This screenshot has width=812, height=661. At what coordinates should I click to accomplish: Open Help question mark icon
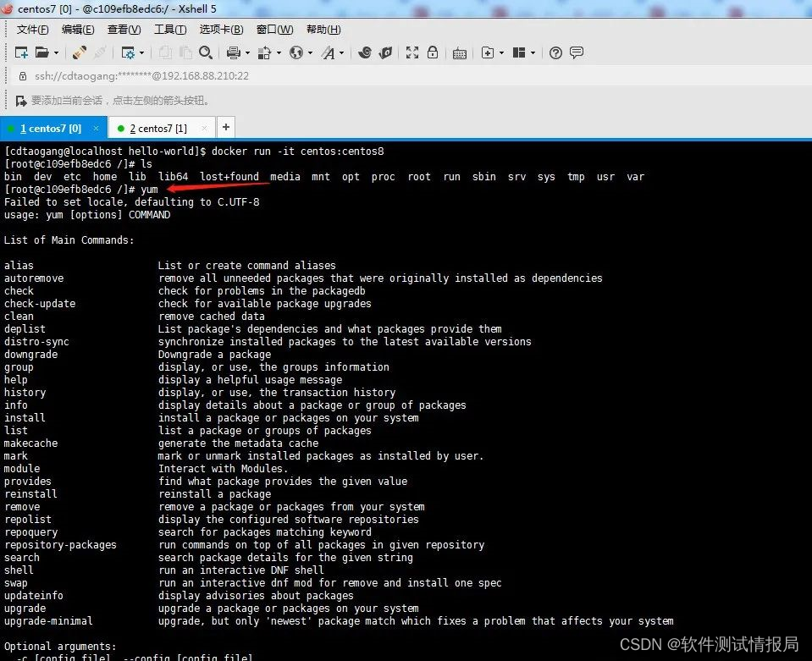pyautogui.click(x=555, y=52)
